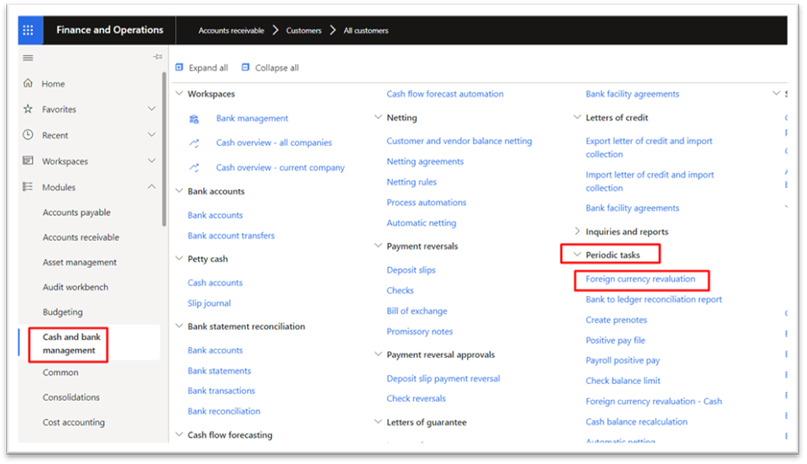The image size is (807, 464).
Task: Click Accounts receivable in breadcrumb
Action: (231, 31)
